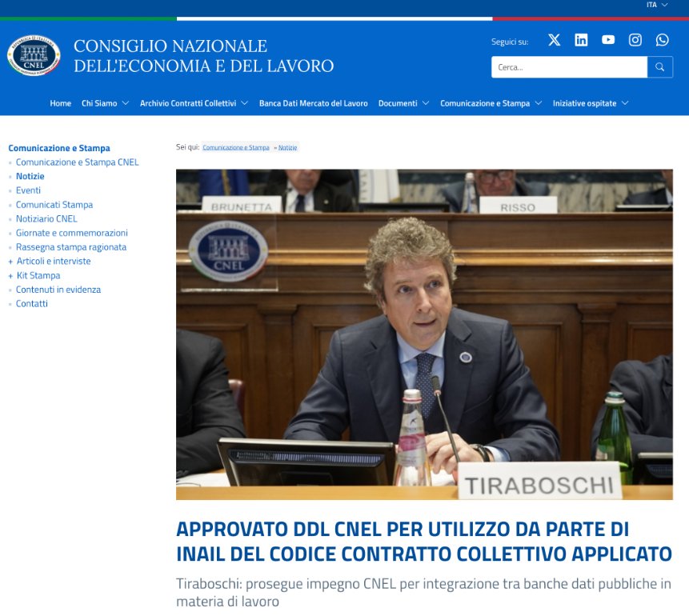
Task: Click the Tiraboschi subtitle text
Action: pos(423,592)
